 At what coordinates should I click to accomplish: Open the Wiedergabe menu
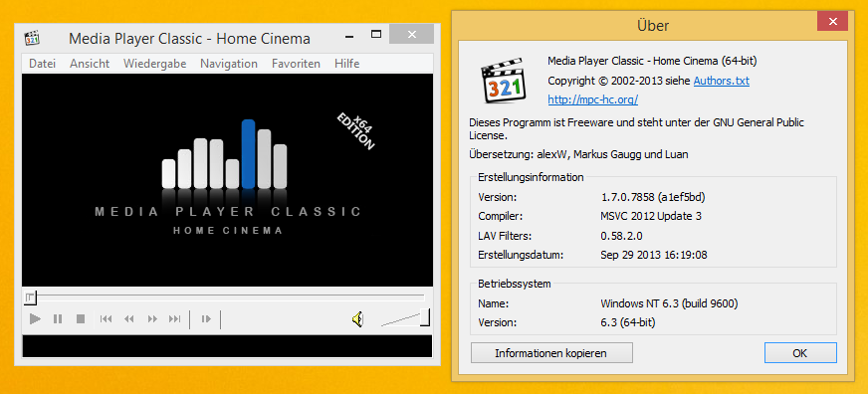155,64
